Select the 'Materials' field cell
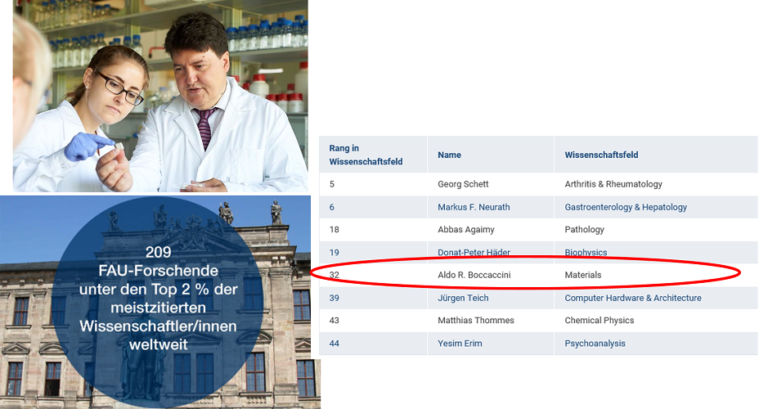This screenshot has width=768, height=409. tap(583, 275)
